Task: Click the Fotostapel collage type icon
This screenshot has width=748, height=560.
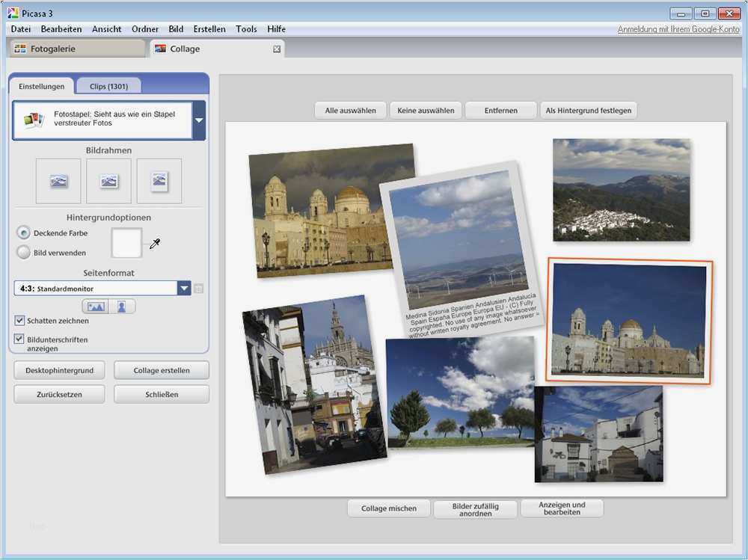Action: (33, 120)
